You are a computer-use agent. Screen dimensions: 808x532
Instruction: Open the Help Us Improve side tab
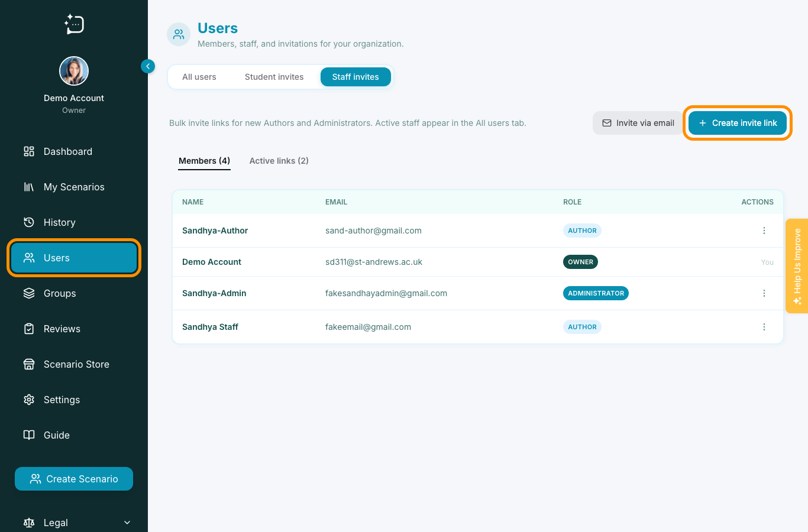point(797,266)
